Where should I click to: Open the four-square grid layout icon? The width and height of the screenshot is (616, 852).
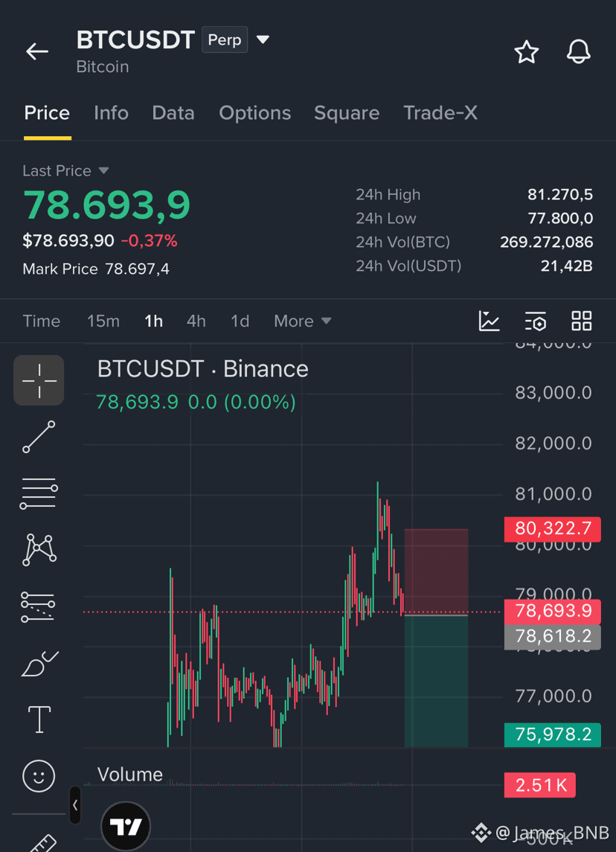coord(582,321)
